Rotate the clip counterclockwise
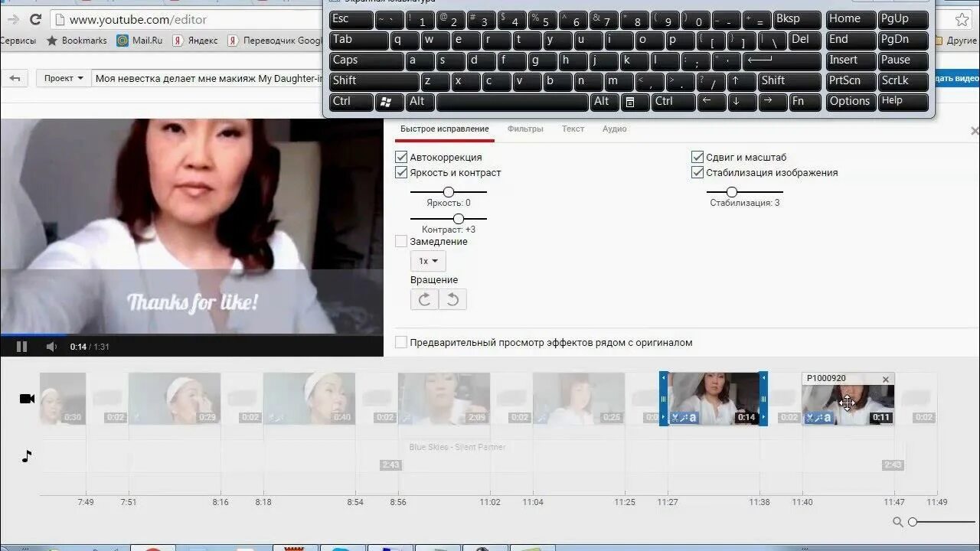This screenshot has width=980, height=551. [x=452, y=299]
